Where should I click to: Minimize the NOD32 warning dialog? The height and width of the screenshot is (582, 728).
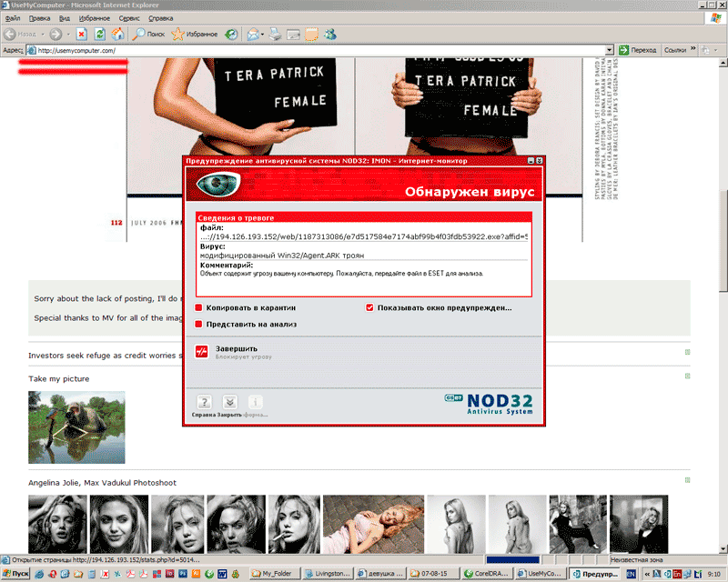tap(531, 161)
